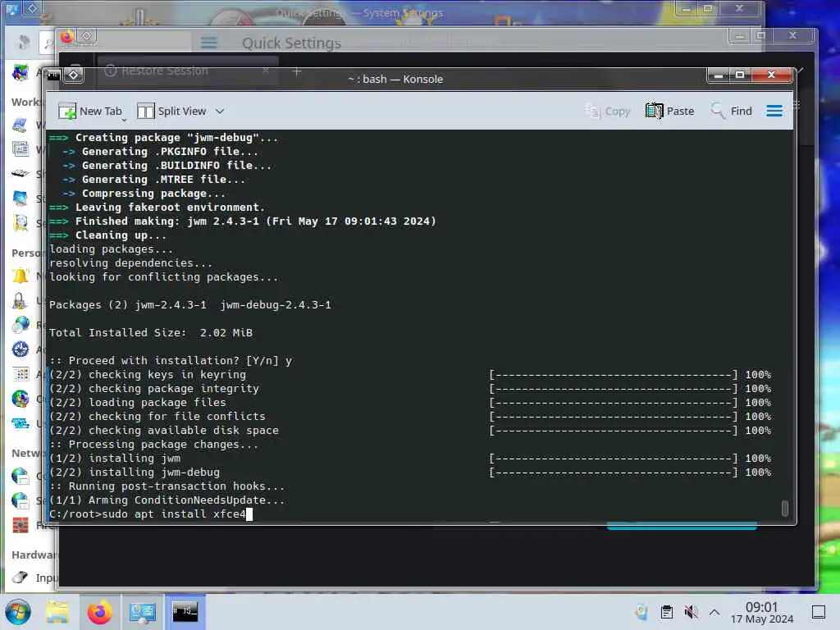Open Firewall brick icon entry in sidebar
This screenshot has height=630, width=840.
[21, 525]
